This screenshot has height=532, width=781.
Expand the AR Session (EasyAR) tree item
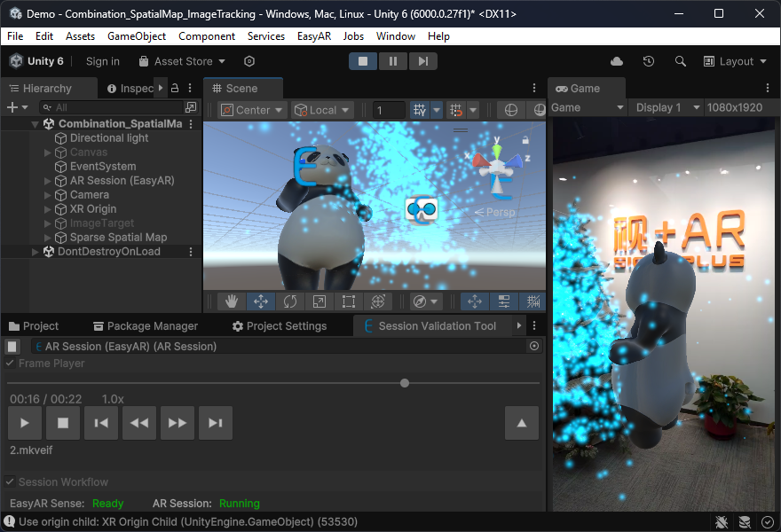pos(48,181)
